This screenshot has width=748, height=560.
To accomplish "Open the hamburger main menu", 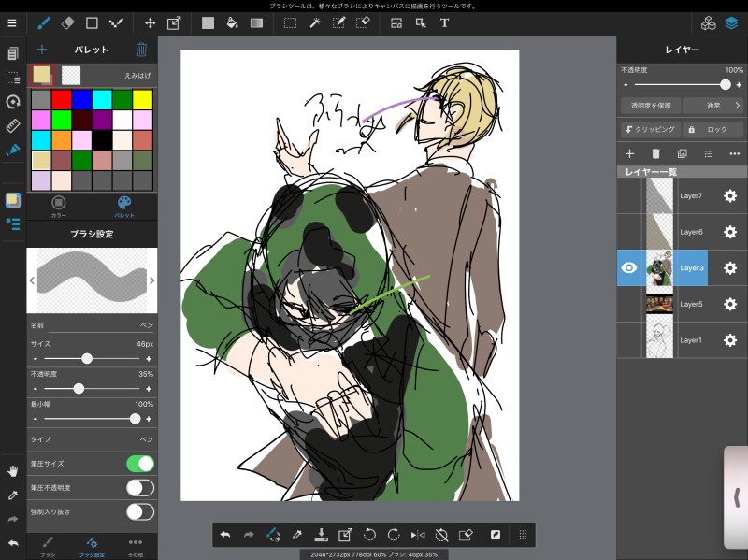I will tap(12, 22).
